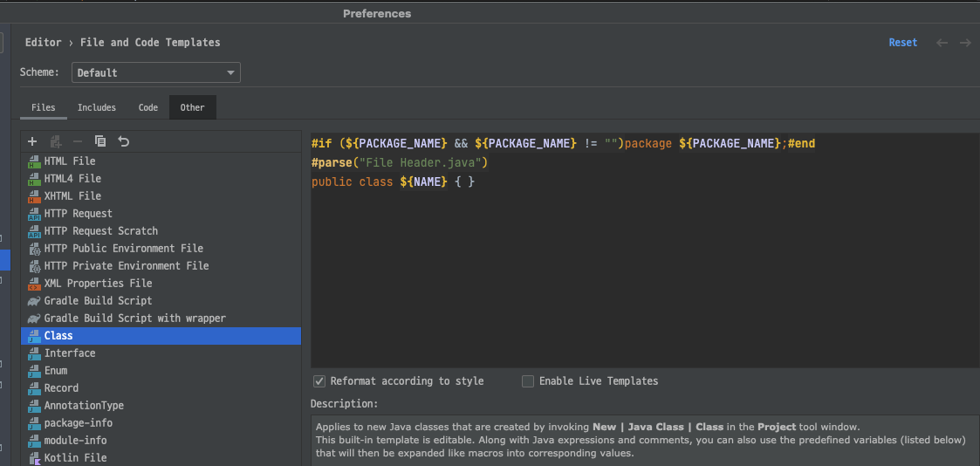The width and height of the screenshot is (980, 466).
Task: Click the XHTML File template icon
Action: click(x=34, y=196)
